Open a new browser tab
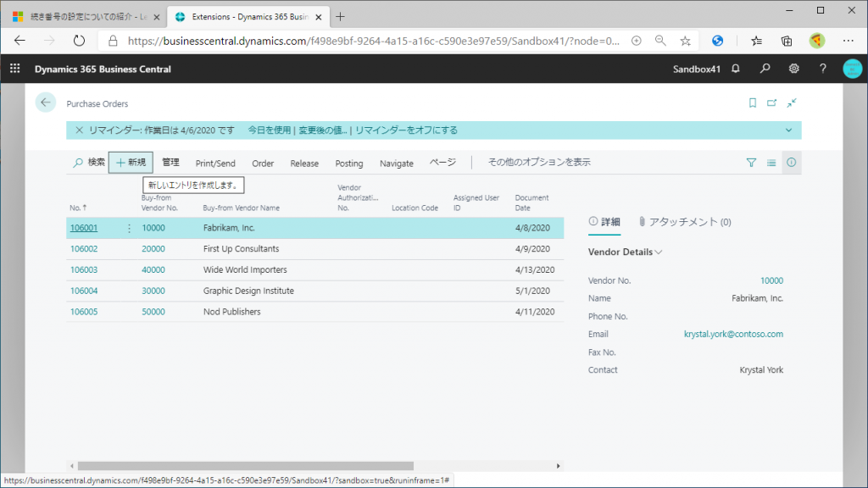868x488 pixels. point(340,17)
